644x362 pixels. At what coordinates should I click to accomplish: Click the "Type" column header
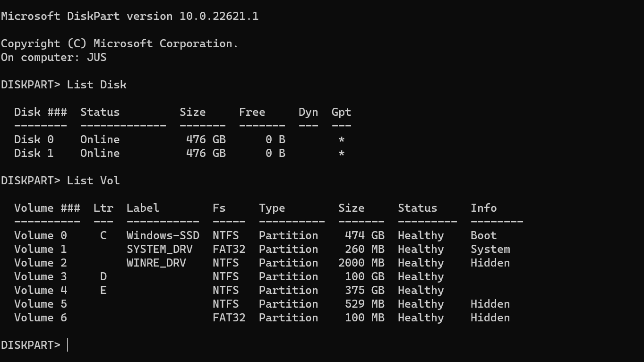tap(272, 208)
